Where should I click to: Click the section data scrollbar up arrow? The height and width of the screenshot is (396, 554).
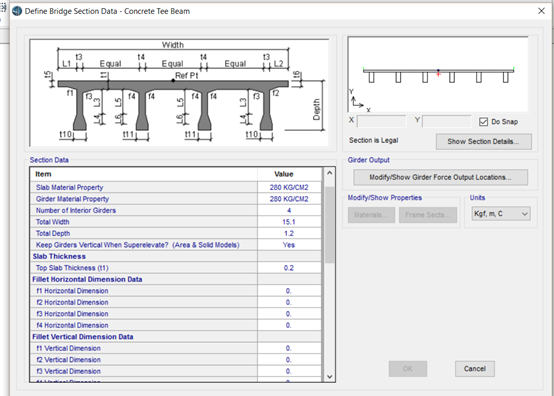(329, 173)
